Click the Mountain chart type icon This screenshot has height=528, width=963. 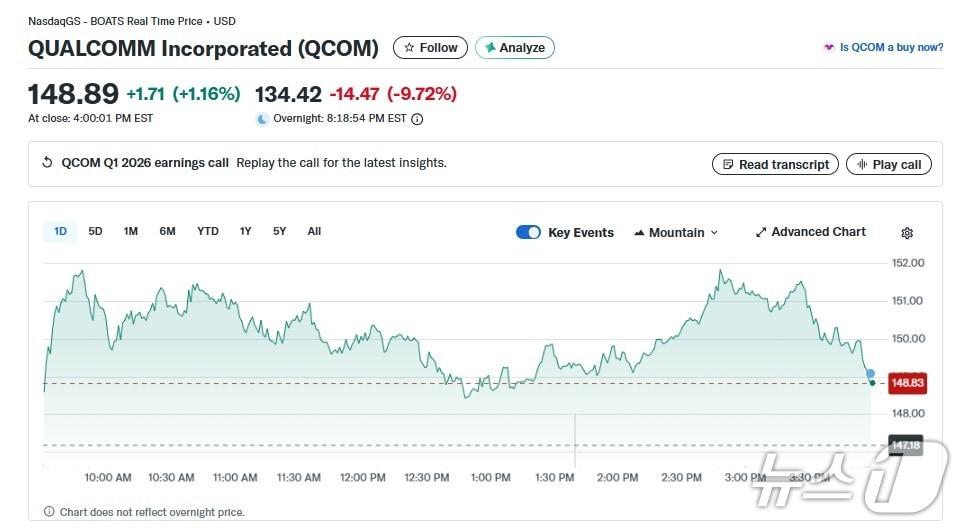(639, 233)
